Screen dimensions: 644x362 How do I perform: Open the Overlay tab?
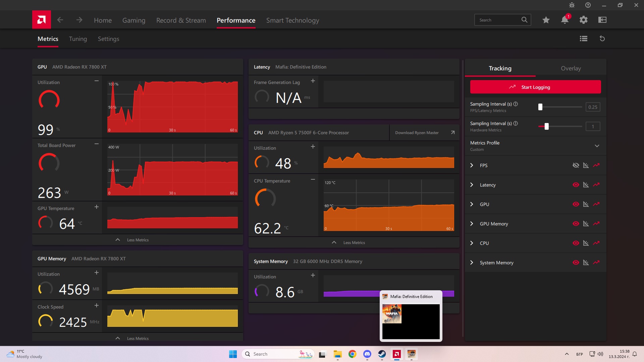tap(571, 68)
